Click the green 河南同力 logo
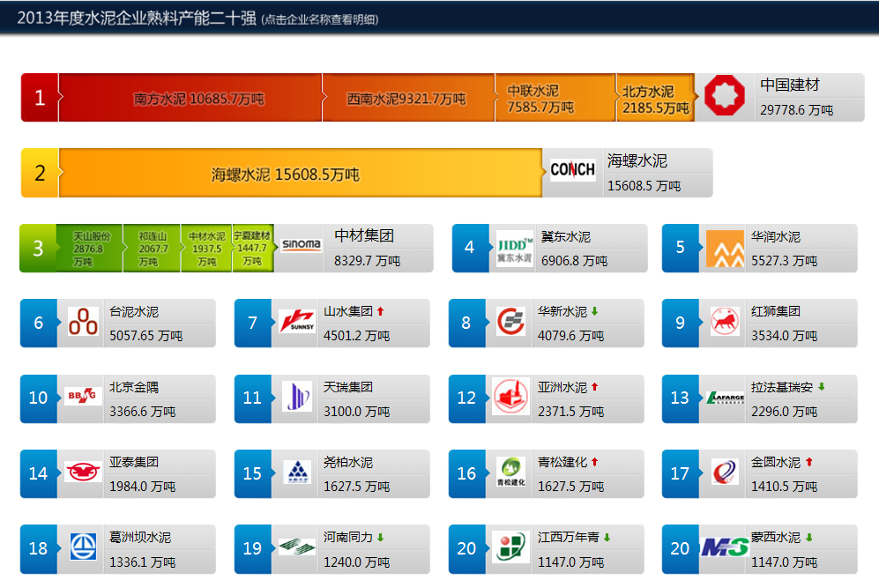The height and width of the screenshot is (588, 879). coord(297,547)
